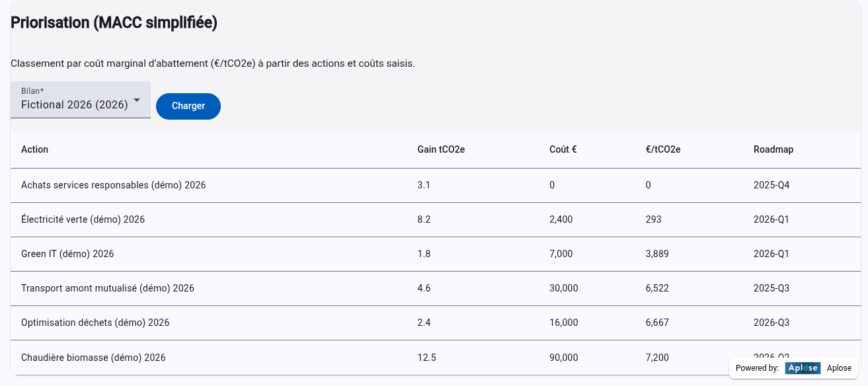The width and height of the screenshot is (868, 386).
Task: Select the Chaudière biomasse (démo) 2026 row
Action: click(x=93, y=357)
